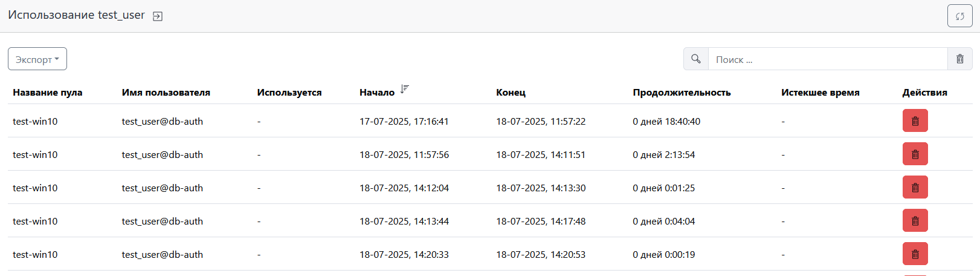980x276 pixels.
Task: Select first row's test-win10 pool cell
Action: coord(35,121)
